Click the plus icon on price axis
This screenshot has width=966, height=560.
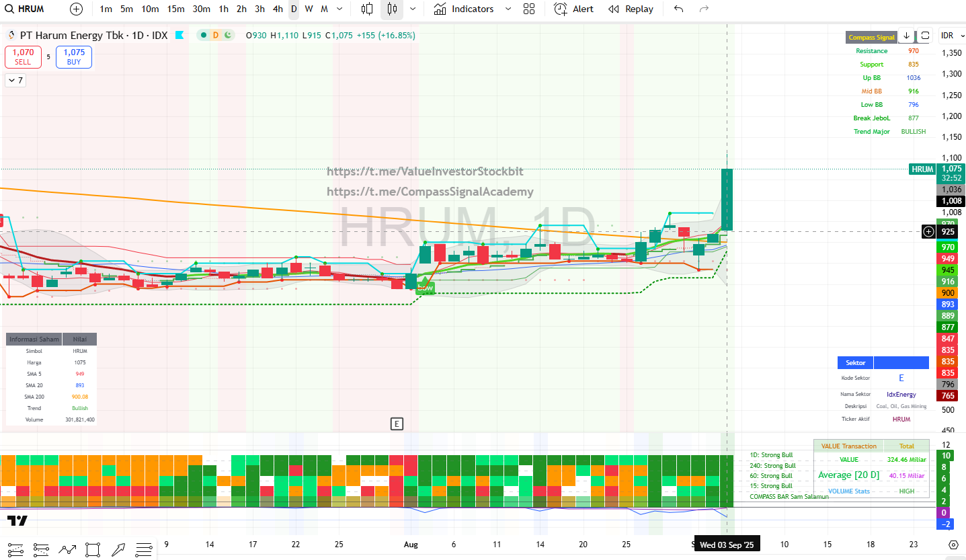[x=928, y=231]
